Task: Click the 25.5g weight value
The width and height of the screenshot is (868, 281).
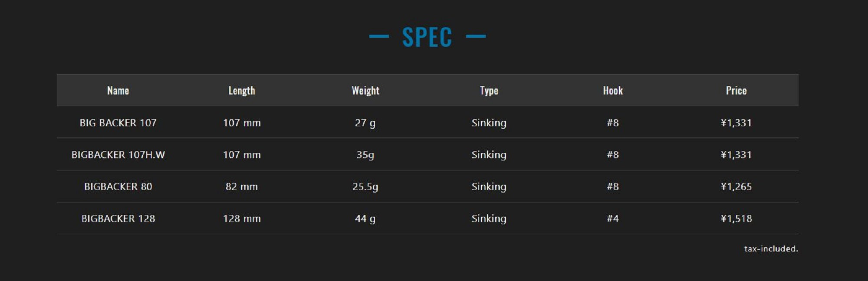Action: click(x=365, y=186)
